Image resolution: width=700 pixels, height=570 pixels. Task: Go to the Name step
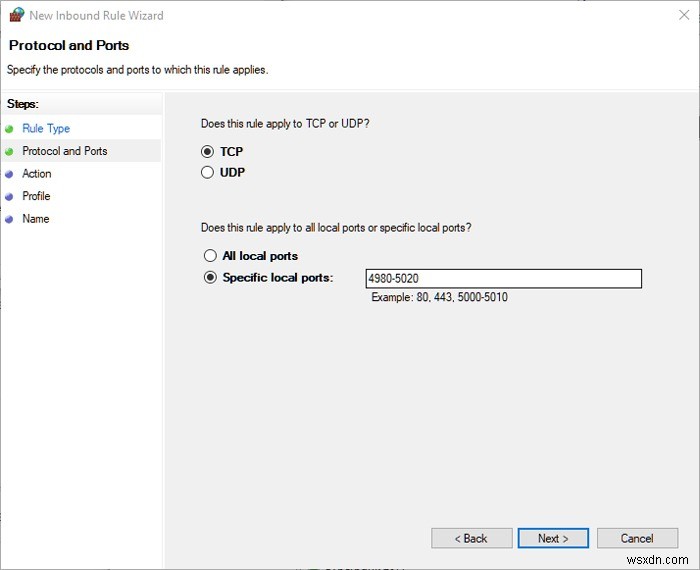[36, 219]
